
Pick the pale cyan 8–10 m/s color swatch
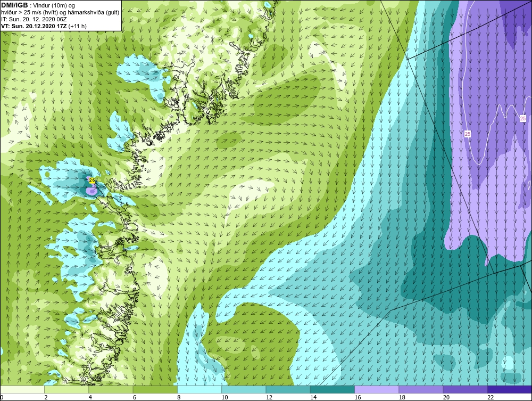199,389
